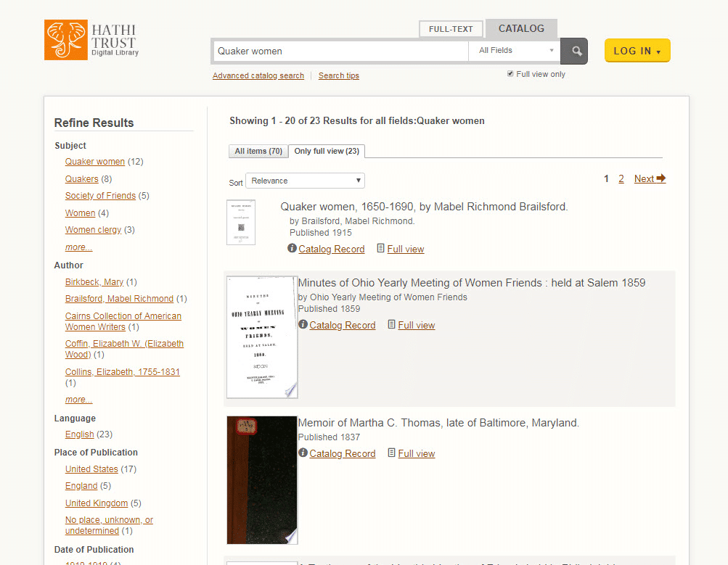Click the Next results link text
Image resolution: width=728 pixels, height=565 pixels.
pyautogui.click(x=644, y=178)
